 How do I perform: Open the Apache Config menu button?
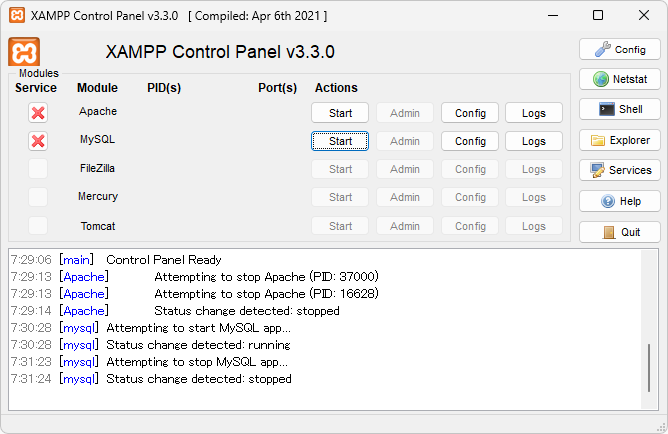[470, 113]
